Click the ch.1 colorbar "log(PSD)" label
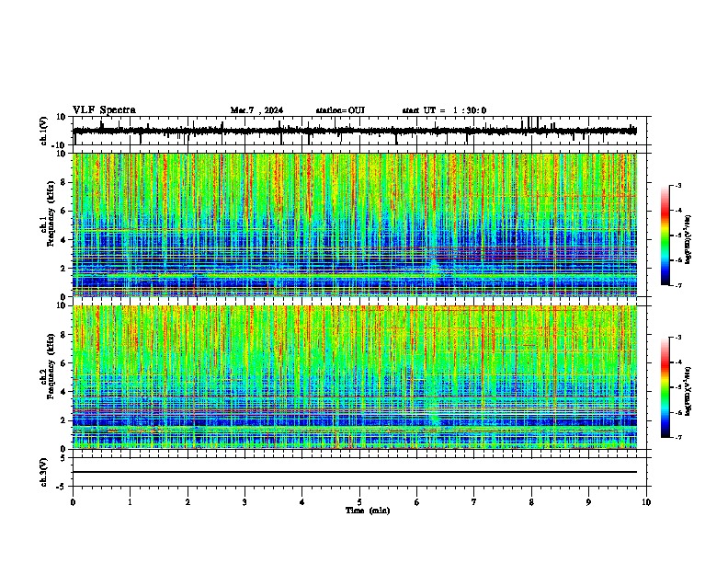This screenshot has width=728, height=563. tap(688, 239)
